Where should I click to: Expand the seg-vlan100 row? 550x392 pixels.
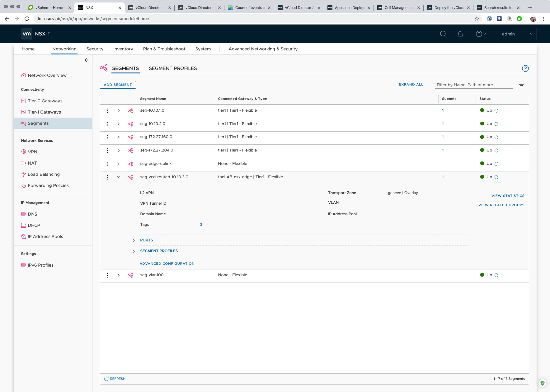click(119, 275)
